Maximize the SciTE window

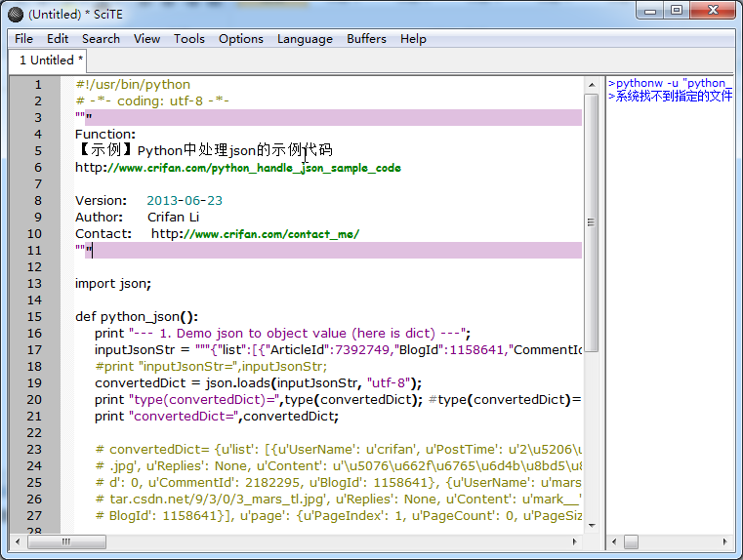(x=676, y=10)
